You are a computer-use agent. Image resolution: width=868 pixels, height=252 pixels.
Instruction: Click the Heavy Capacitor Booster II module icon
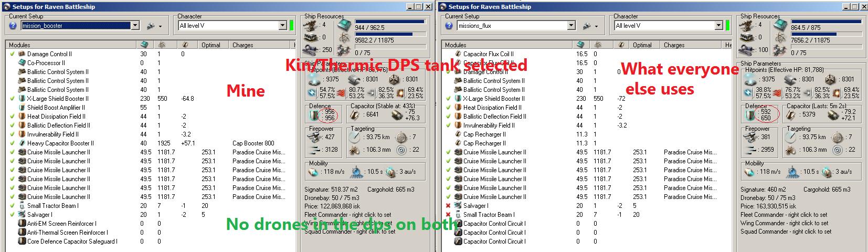click(x=22, y=143)
